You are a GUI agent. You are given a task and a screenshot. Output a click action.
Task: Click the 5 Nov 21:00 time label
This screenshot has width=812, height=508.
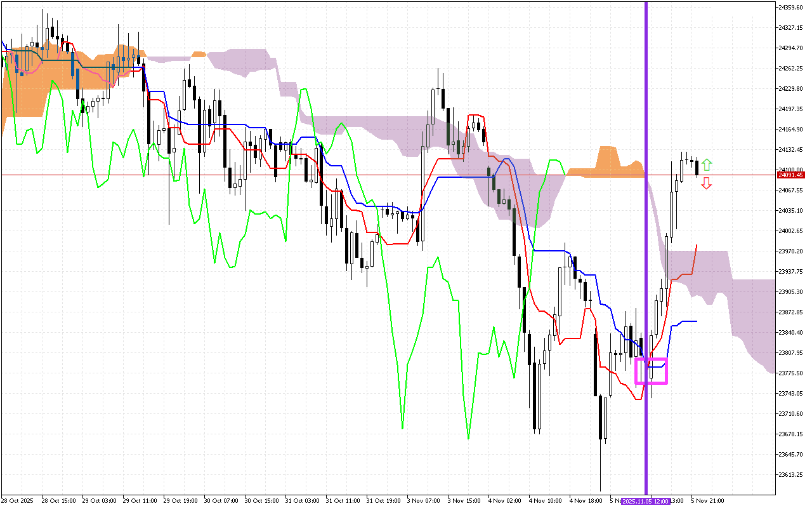point(709,500)
